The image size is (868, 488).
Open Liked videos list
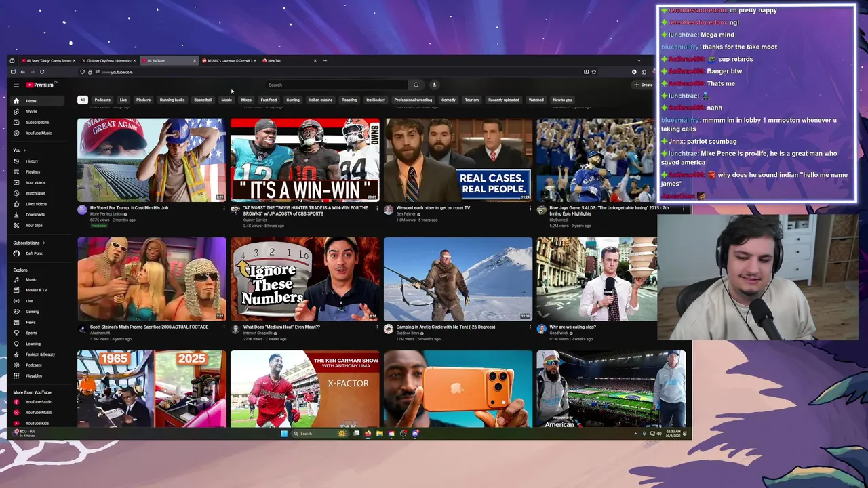click(x=37, y=204)
